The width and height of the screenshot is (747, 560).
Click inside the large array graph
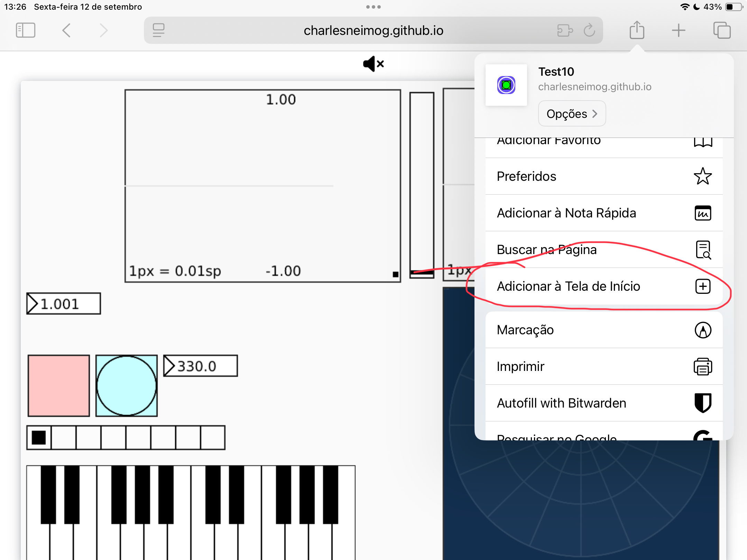coord(263,186)
